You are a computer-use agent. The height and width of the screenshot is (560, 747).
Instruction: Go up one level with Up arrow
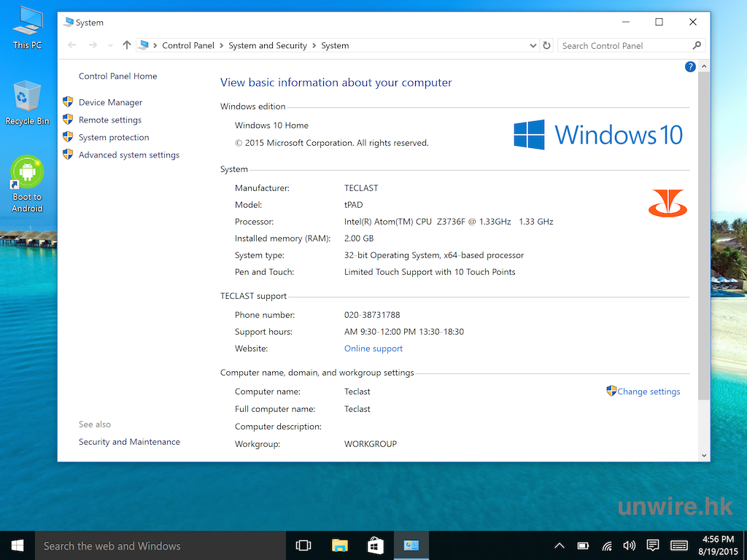tap(127, 45)
